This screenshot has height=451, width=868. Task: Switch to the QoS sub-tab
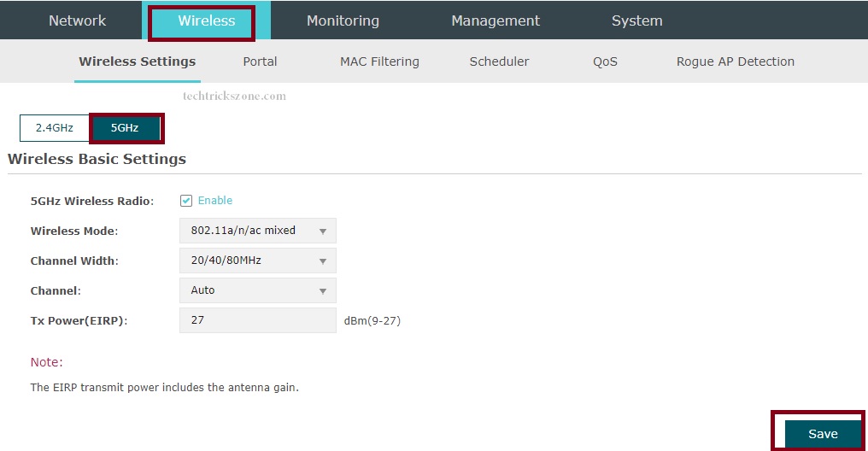tap(605, 61)
